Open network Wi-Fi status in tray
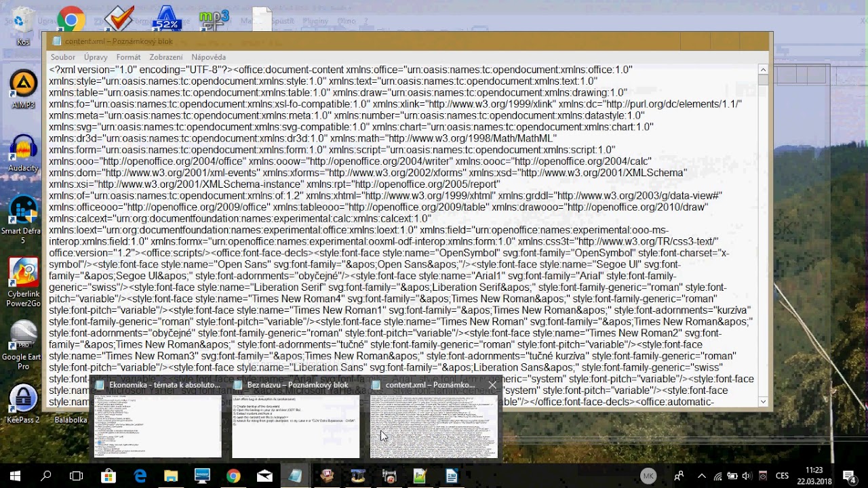The image size is (868, 488). [x=718, y=476]
